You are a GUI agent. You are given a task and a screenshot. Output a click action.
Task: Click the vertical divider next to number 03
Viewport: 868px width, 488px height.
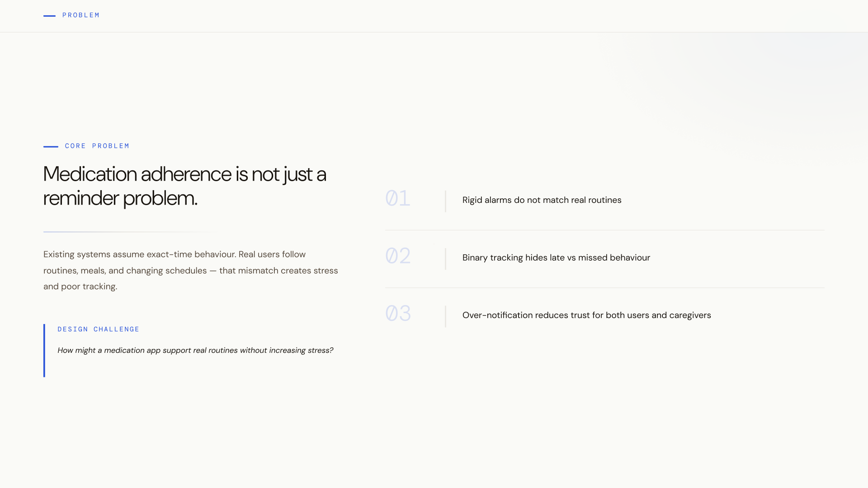coord(445,316)
